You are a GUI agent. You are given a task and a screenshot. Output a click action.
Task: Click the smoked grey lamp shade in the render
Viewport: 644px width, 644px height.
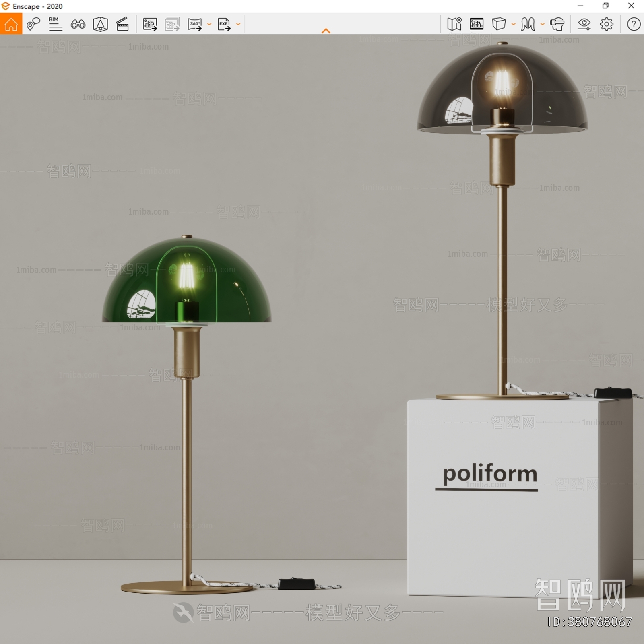[502, 88]
